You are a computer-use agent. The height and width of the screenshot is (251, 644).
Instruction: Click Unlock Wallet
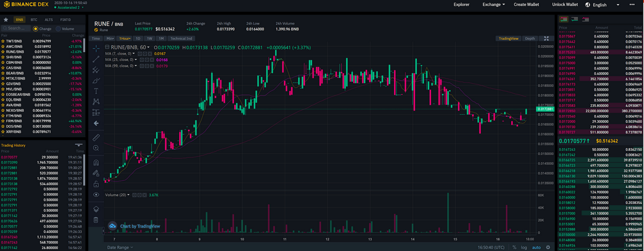(x=565, y=5)
